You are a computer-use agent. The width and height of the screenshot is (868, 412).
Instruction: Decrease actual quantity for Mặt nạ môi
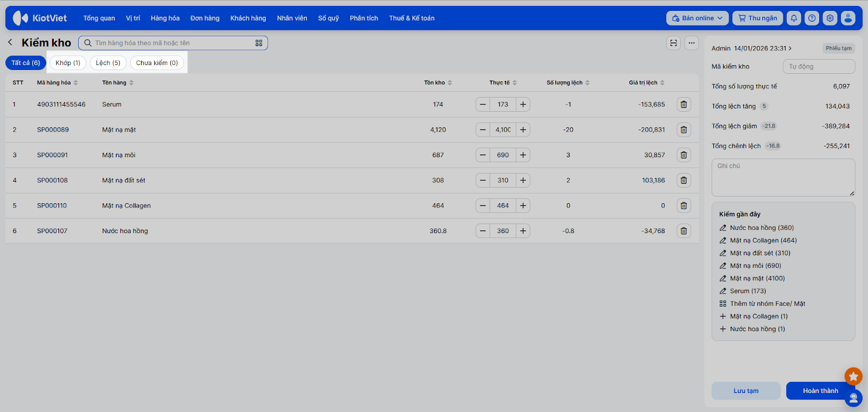click(483, 155)
